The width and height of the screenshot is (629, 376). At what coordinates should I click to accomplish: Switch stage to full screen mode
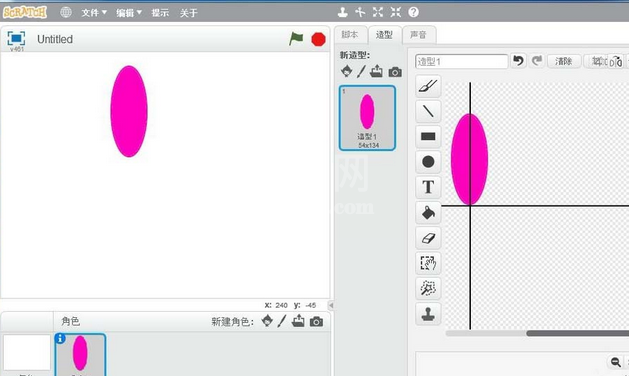[16, 39]
